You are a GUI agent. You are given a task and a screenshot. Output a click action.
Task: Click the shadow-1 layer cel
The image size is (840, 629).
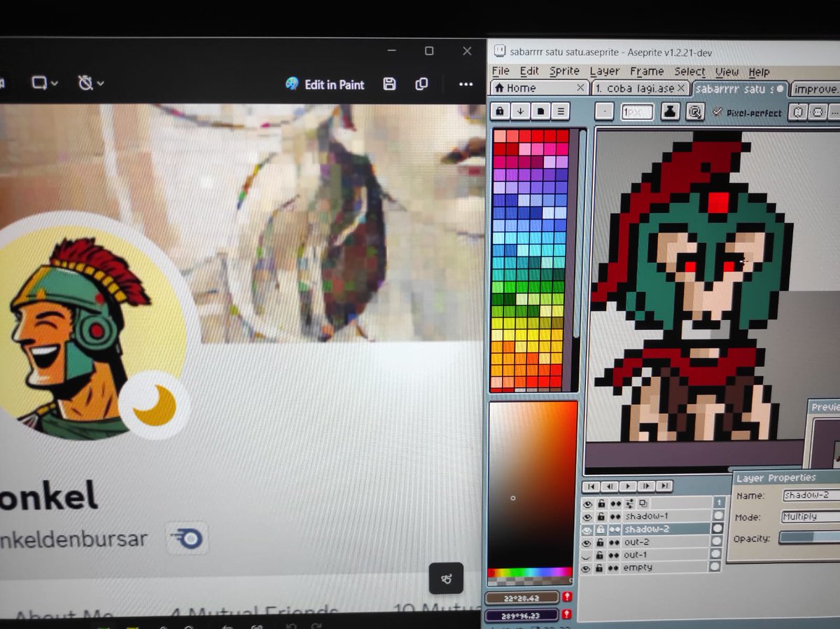(717, 516)
